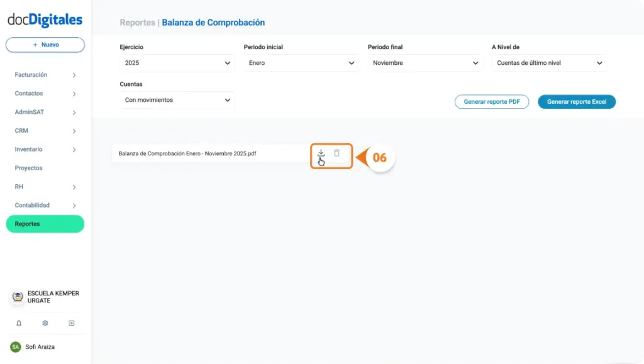Click Generar reporte Excel
Screen dimensions: 644x364
pos(576,101)
